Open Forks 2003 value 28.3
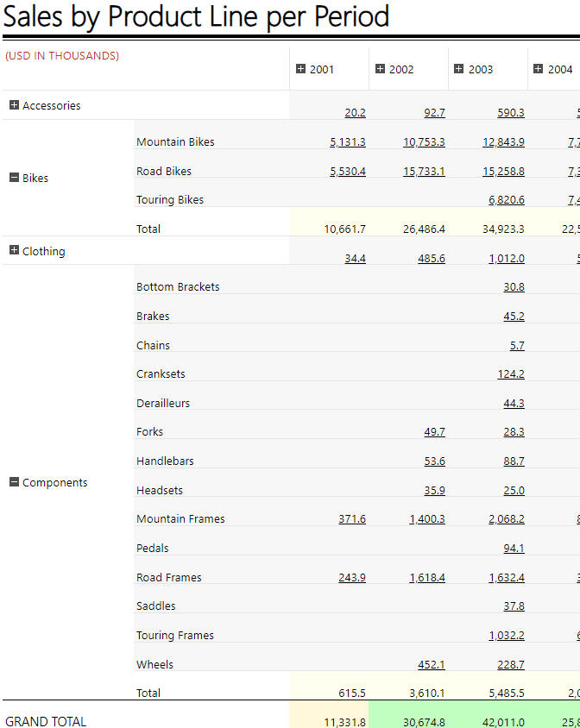Screen dimensions: 580x728 [514, 432]
